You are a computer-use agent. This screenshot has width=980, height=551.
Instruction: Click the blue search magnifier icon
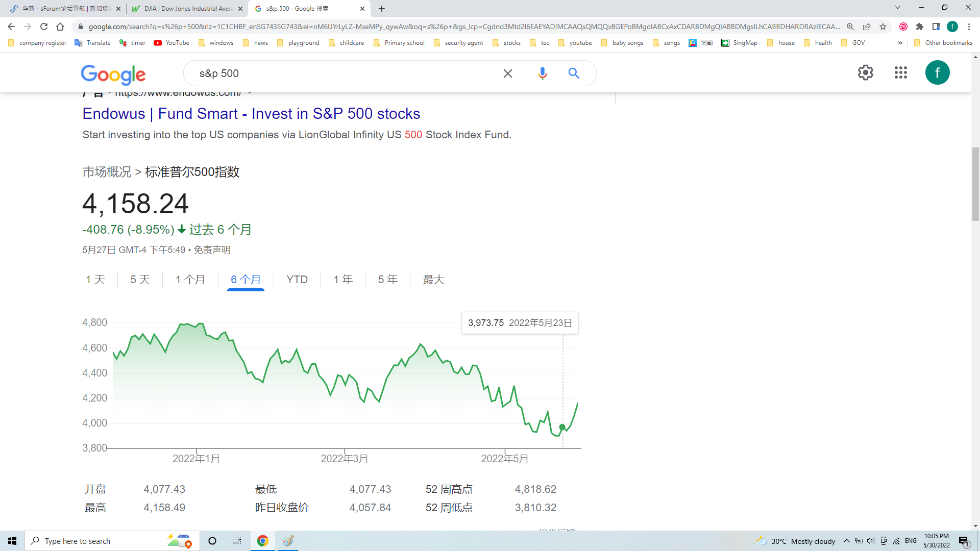tap(574, 73)
